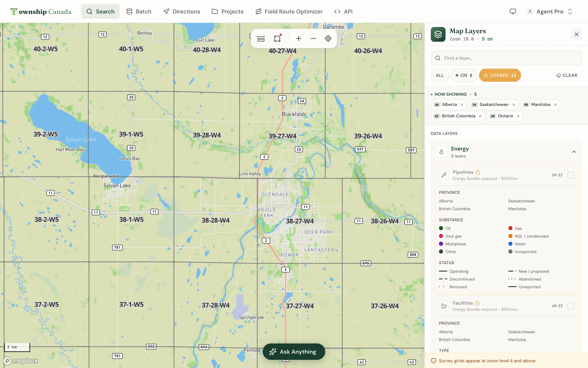Viewport: 588px width, 368px height.
Task: Enable the Pipelines layer checkbox
Action: pos(571,175)
